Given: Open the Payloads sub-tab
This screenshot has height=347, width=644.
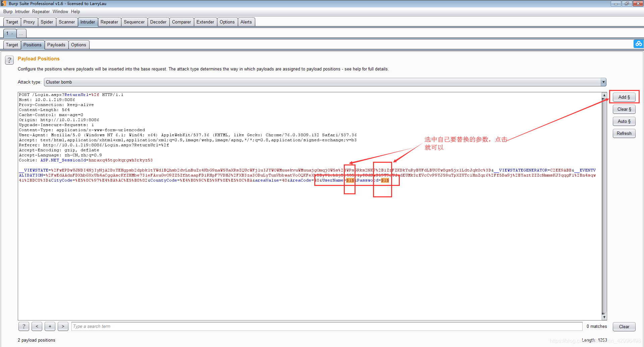Looking at the screenshot, I should (56, 45).
